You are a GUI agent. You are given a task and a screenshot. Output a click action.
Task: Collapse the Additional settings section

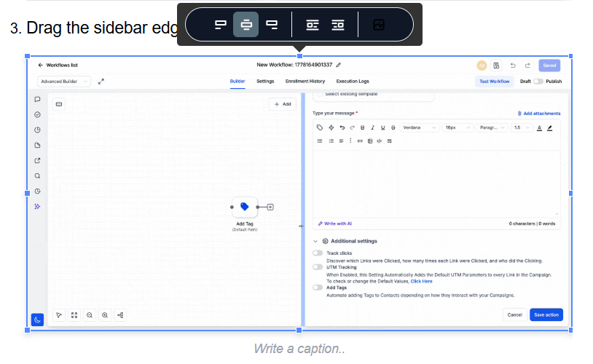[x=315, y=241]
